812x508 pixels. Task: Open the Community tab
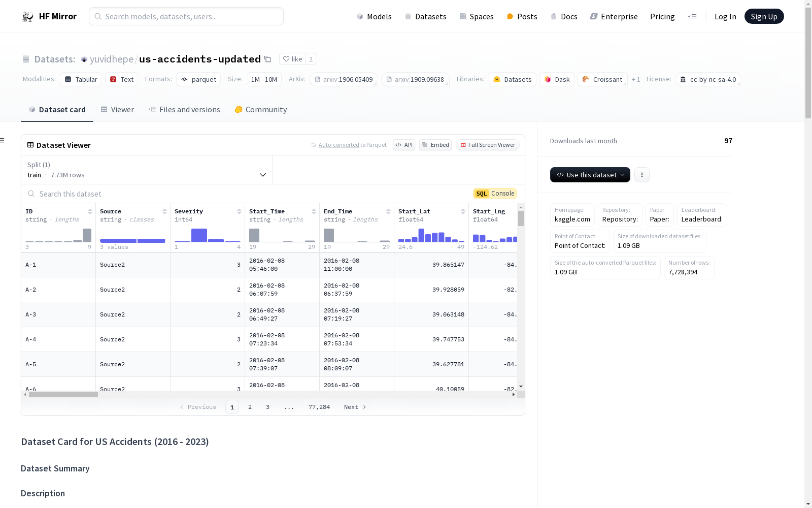(x=261, y=110)
